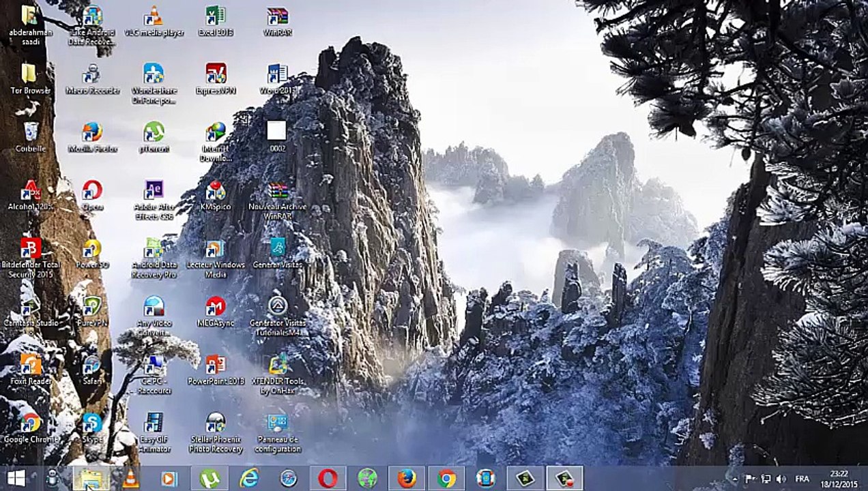The height and width of the screenshot is (491, 868).
Task: Open the µTorrent icon in taskbar
Action: coord(209,478)
